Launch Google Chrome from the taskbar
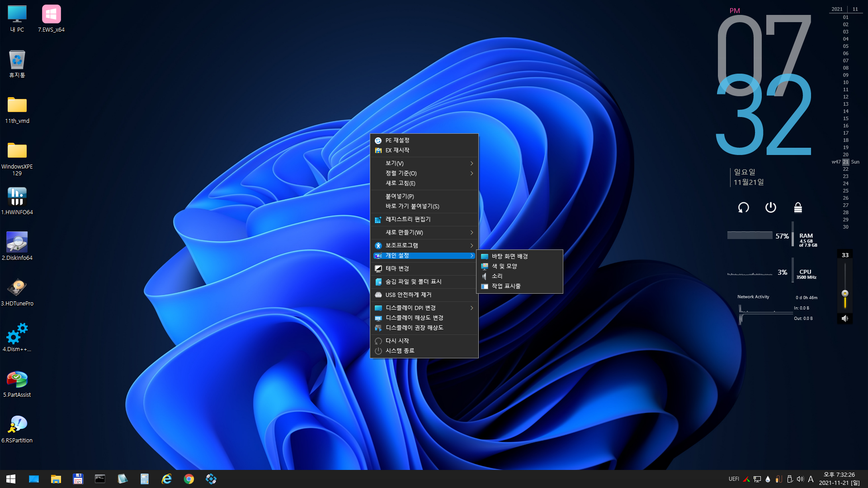 [189, 479]
